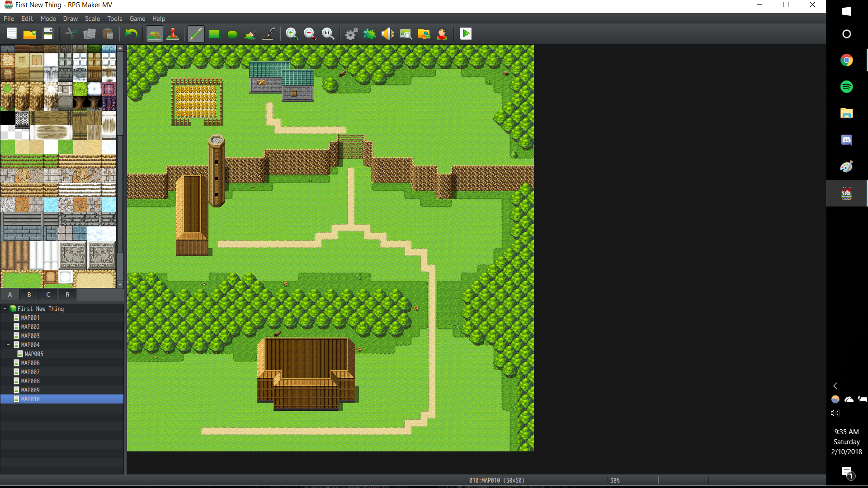Switch to Map editing mode
The width and height of the screenshot is (868, 488).
click(155, 34)
